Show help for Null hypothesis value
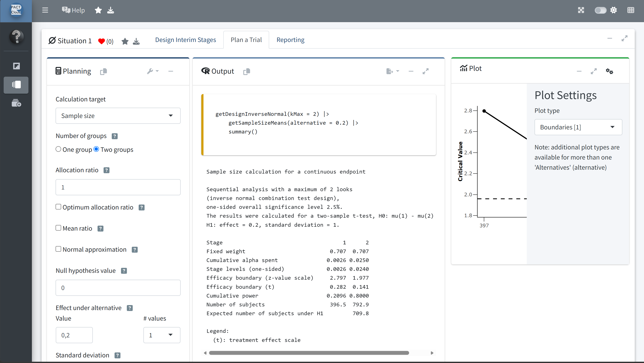 124,271
